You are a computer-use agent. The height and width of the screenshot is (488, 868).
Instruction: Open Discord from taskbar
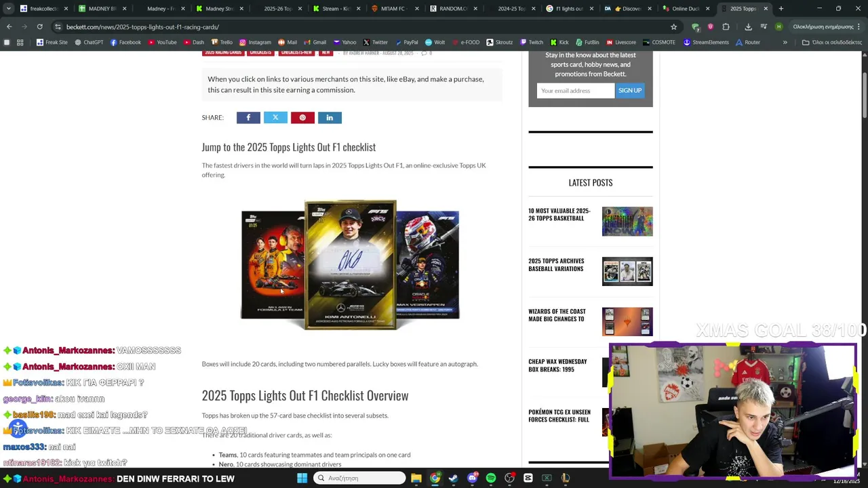pyautogui.click(x=472, y=479)
